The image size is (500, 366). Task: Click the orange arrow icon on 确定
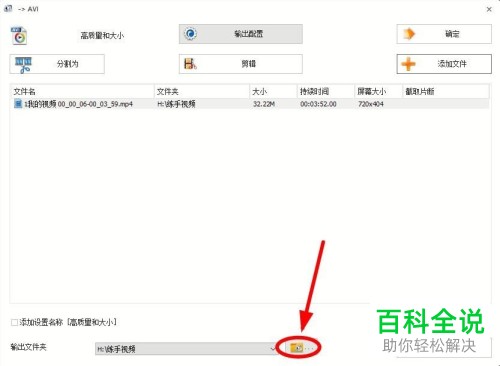(x=409, y=34)
